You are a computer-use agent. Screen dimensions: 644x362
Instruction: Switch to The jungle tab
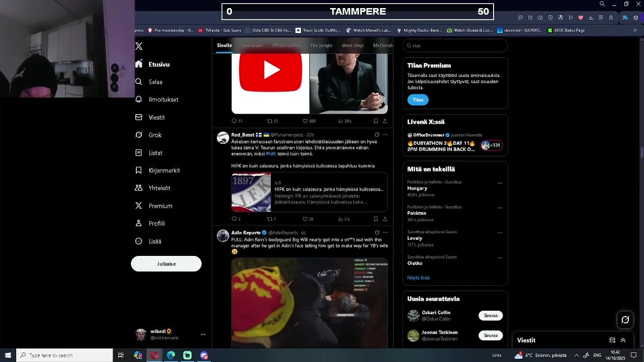pos(321,45)
